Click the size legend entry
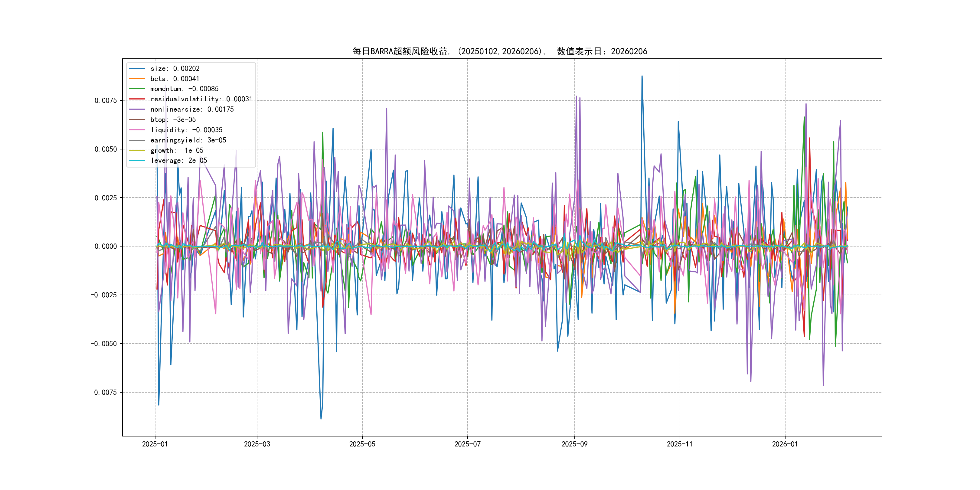This screenshot has width=980, height=490. pos(175,68)
